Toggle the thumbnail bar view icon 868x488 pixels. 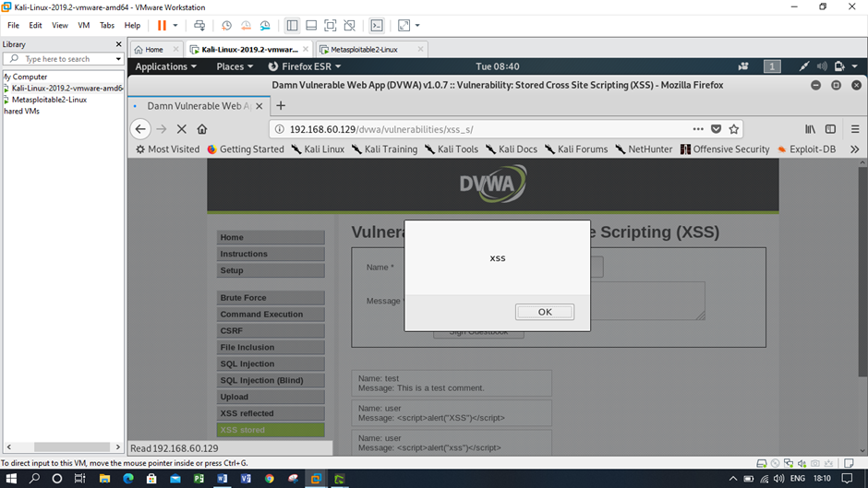tap(311, 26)
